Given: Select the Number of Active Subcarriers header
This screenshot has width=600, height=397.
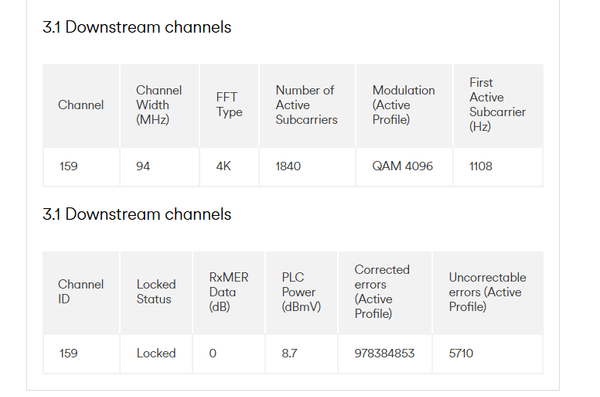Looking at the screenshot, I should coord(307,105).
